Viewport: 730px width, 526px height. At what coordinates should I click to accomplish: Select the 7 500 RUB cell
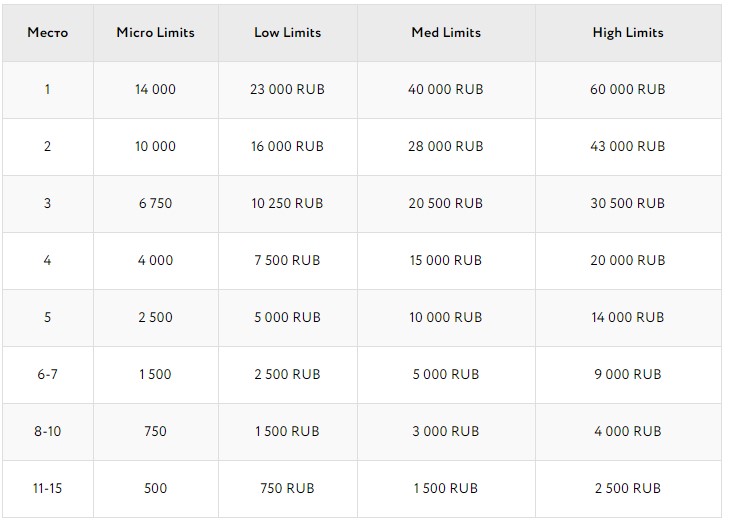[x=287, y=260]
